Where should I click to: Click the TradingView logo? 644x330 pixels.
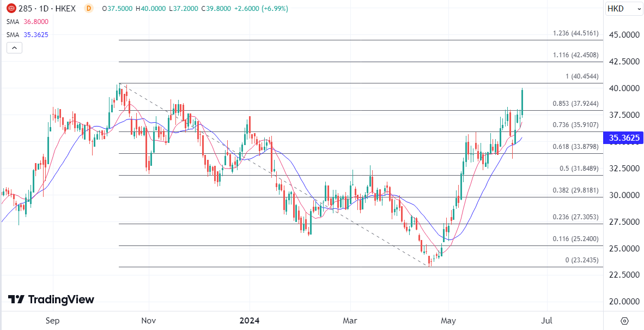[51, 299]
